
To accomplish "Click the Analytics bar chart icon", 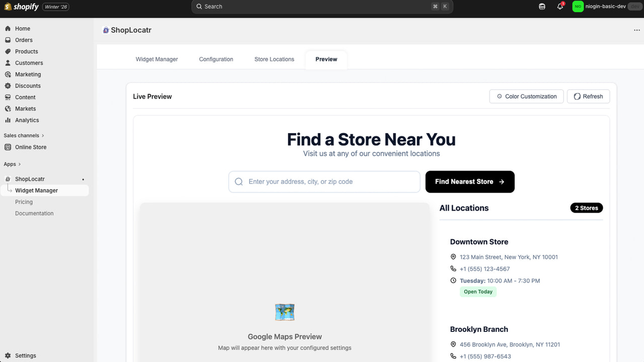I will tap(8, 120).
